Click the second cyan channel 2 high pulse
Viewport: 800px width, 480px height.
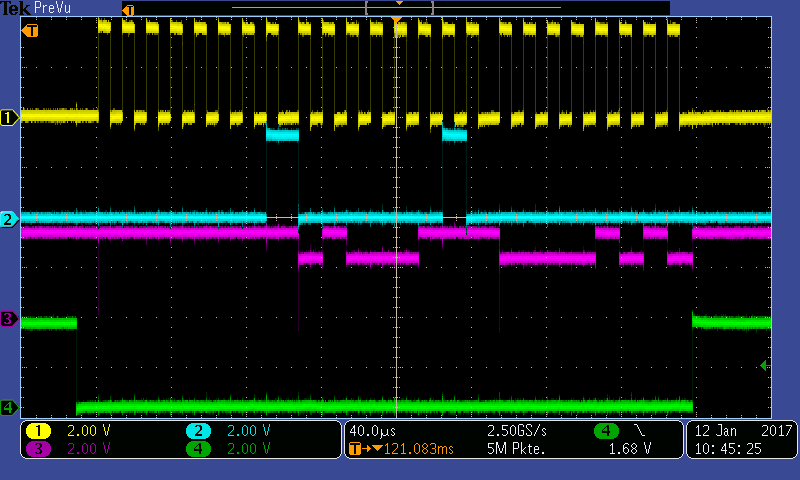coord(454,135)
